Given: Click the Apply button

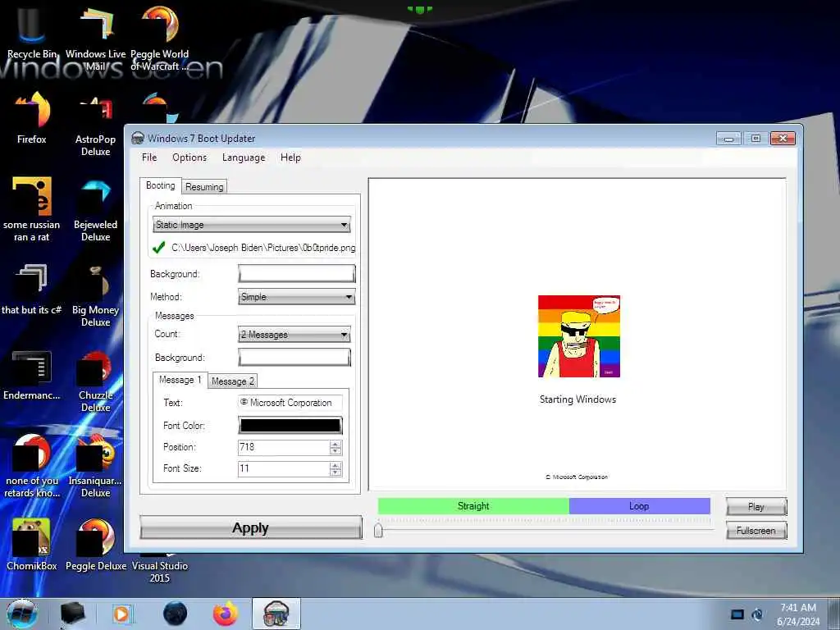Looking at the screenshot, I should point(251,527).
